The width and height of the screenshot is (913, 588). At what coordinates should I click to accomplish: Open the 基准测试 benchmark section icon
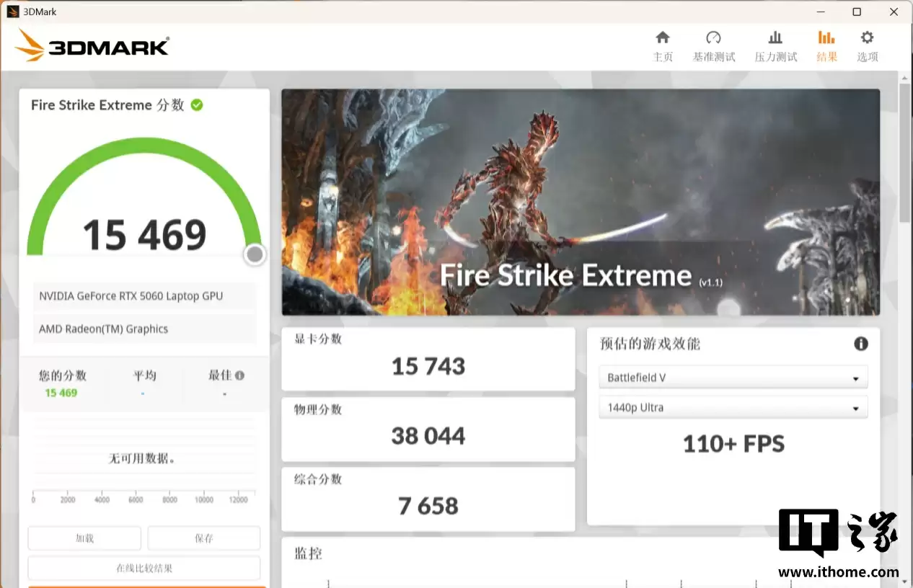[x=714, y=45]
